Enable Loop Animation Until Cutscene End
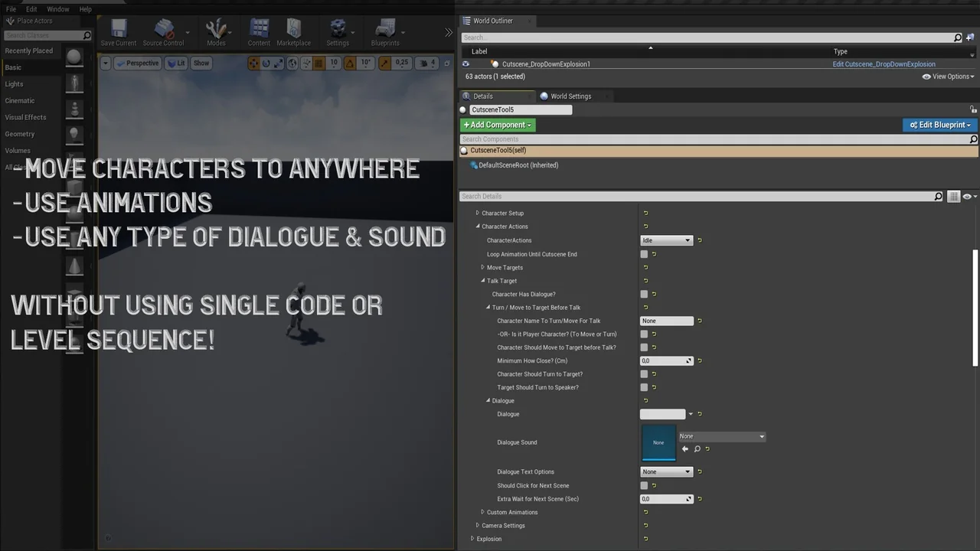This screenshot has height=551, width=980. tap(644, 254)
